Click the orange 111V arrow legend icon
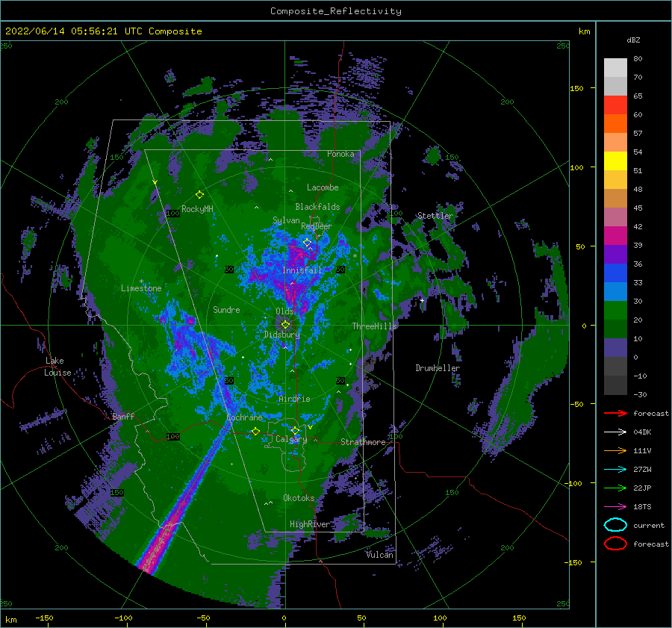 (x=615, y=450)
